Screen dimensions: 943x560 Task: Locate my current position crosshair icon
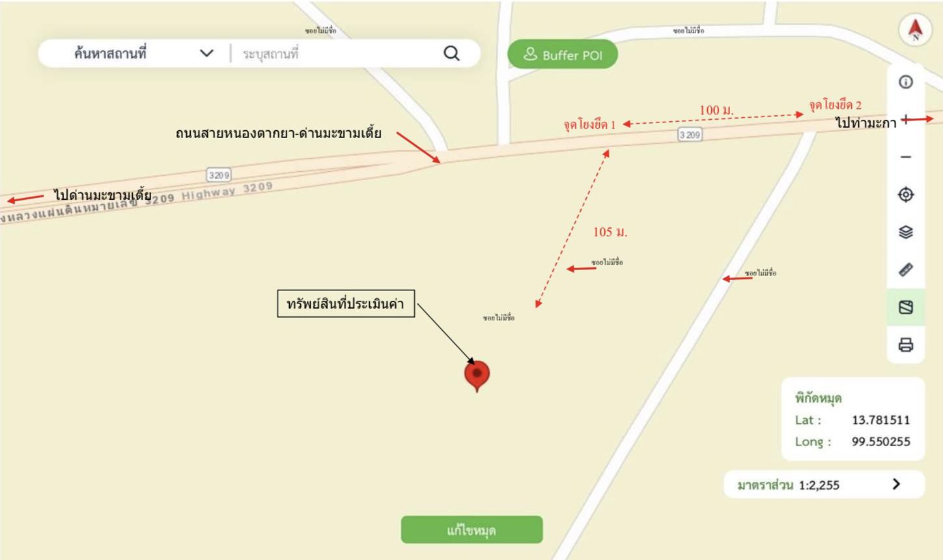click(906, 194)
